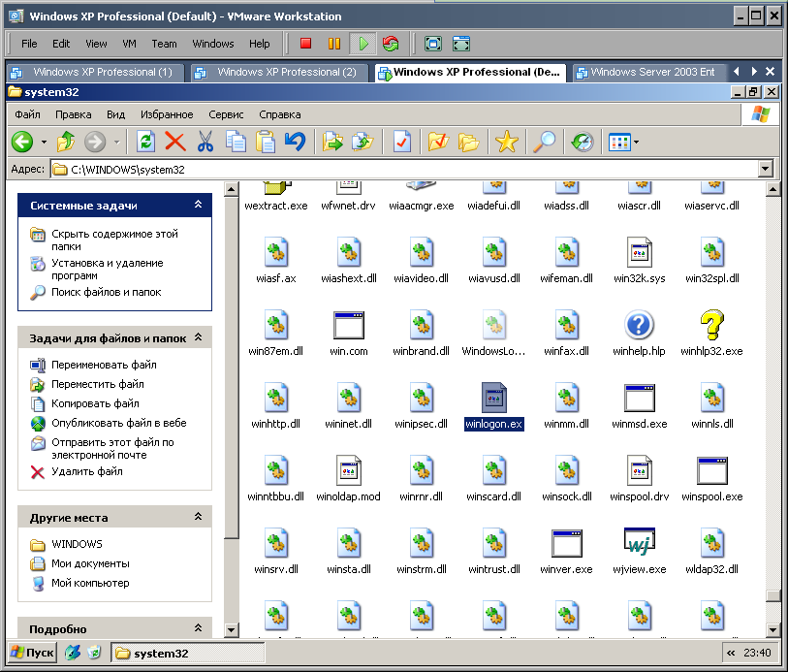Viewport: 788px width, 672px height.
Task: Paste using the clipboard toolbar icon
Action: tap(265, 142)
